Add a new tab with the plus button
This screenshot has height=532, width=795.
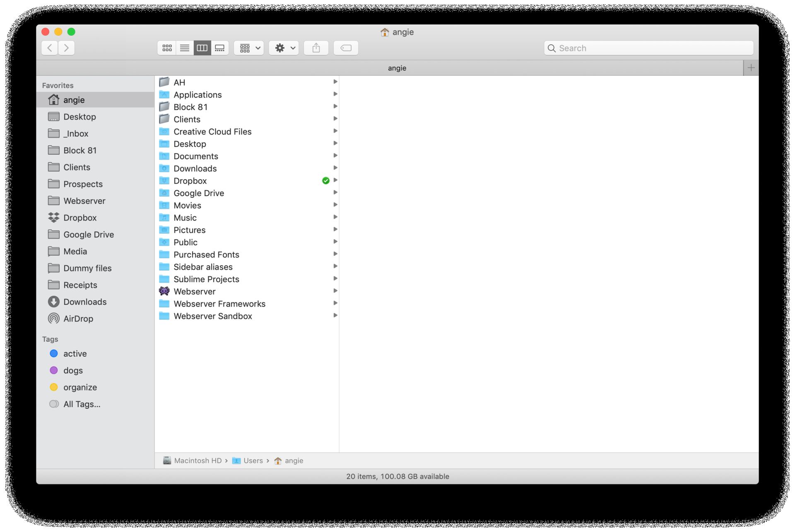pos(751,68)
